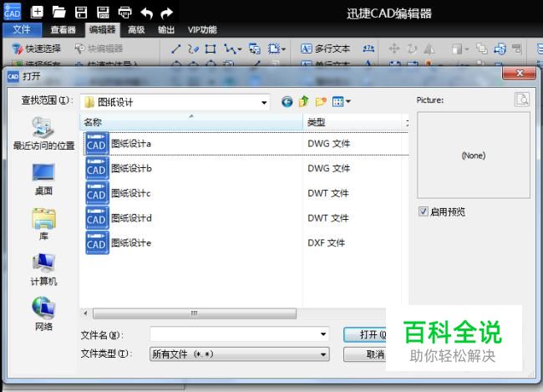Click the dimension tool icon beside 多行文本
The width and height of the screenshot is (543, 392).
point(368,48)
